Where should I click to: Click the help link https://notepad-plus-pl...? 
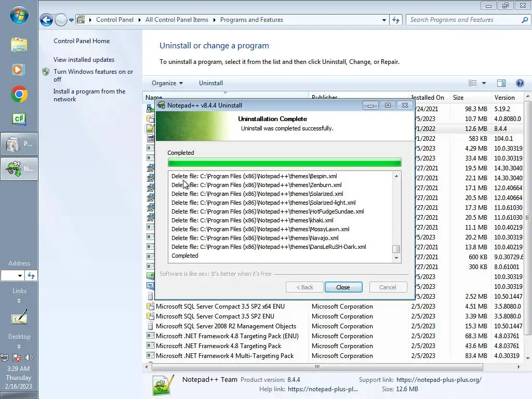click(x=323, y=389)
